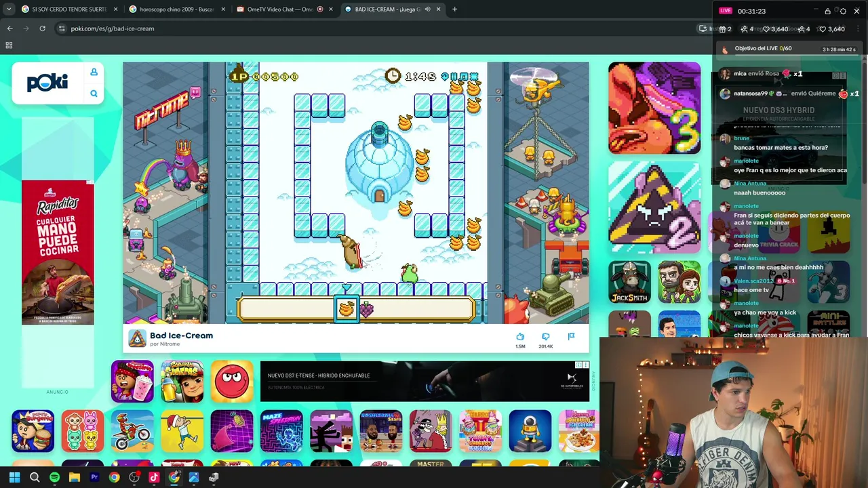
Task: Like Bad Ice-Cream with thumbs up
Action: pos(520,337)
